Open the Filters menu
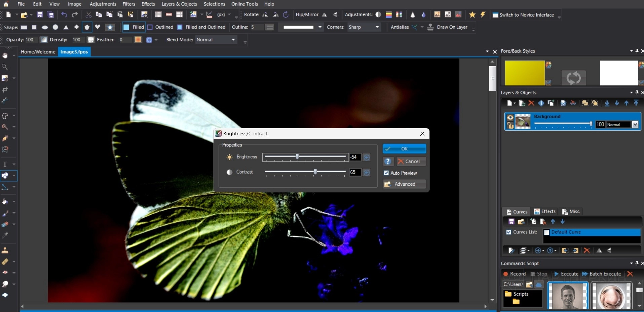The image size is (644, 312). click(x=128, y=4)
